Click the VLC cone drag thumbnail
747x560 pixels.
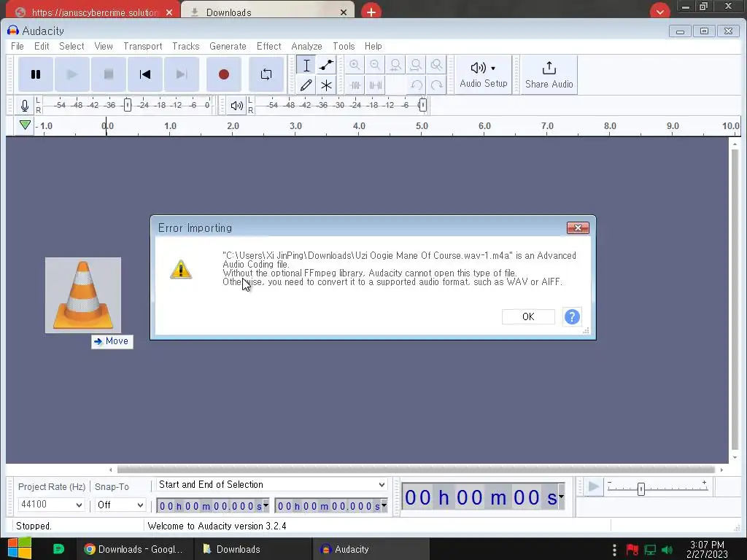[83, 295]
